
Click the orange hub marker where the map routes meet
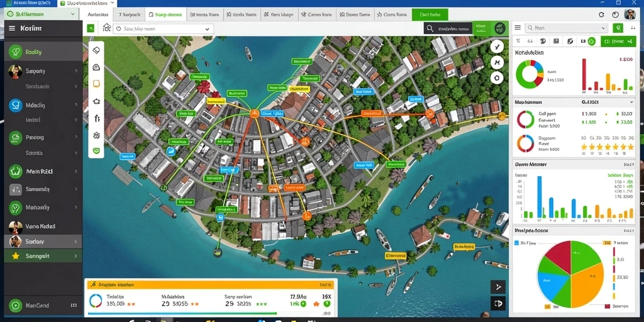tap(254, 114)
